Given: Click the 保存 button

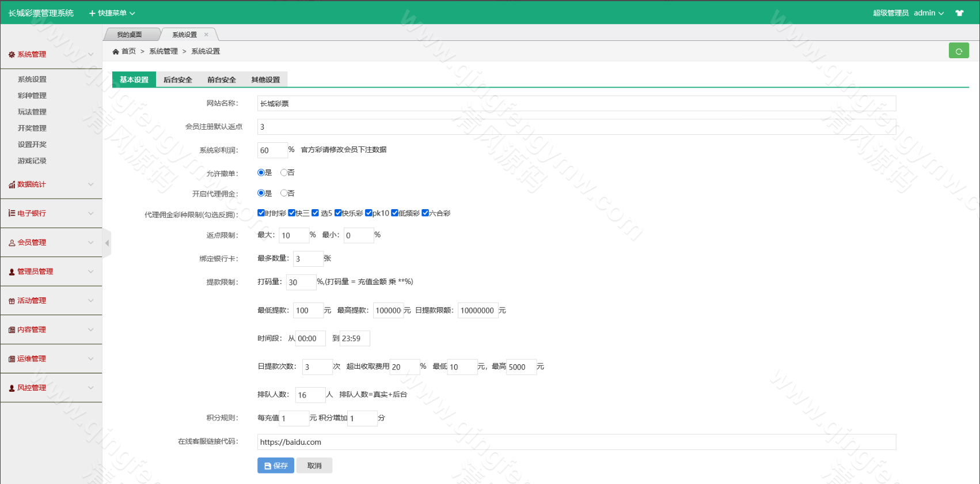Looking at the screenshot, I should [276, 466].
